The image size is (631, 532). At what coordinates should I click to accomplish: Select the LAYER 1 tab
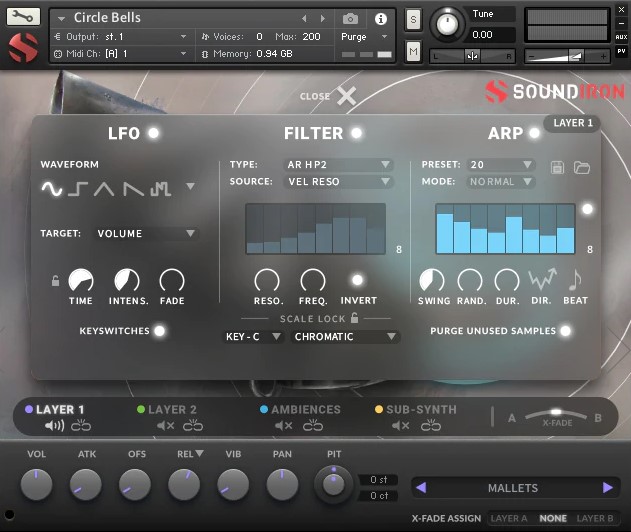60,410
